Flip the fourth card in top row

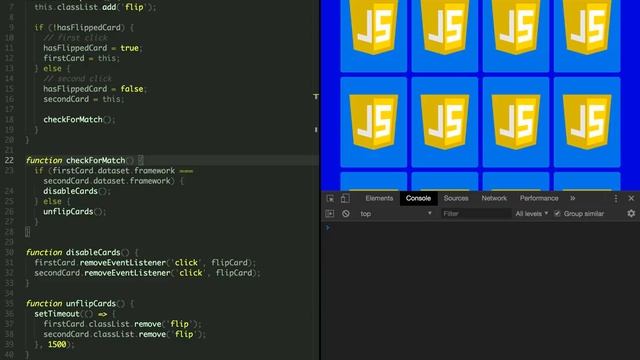[587, 36]
